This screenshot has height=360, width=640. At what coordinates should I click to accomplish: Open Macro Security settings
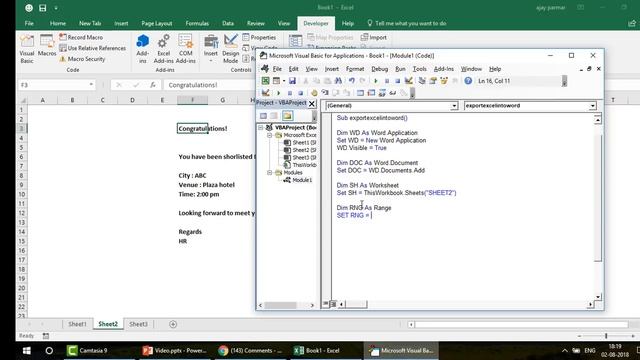[x=82, y=59]
